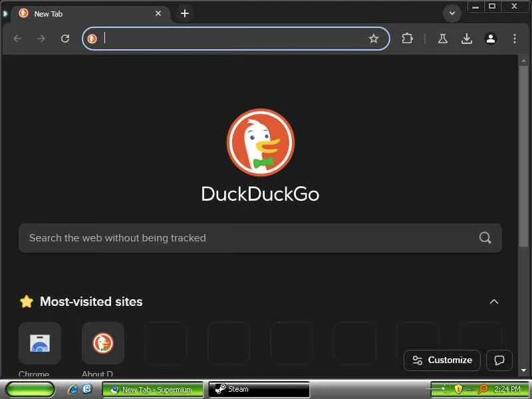
Task: Select the New Tab browser tab
Action: coord(90,14)
